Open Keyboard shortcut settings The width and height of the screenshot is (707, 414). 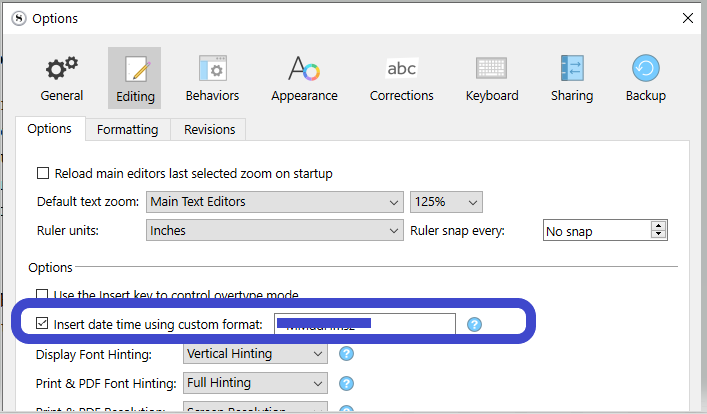click(x=491, y=78)
